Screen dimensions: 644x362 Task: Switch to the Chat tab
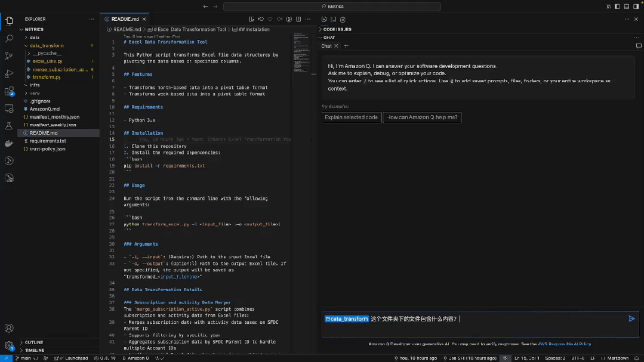pyautogui.click(x=327, y=45)
